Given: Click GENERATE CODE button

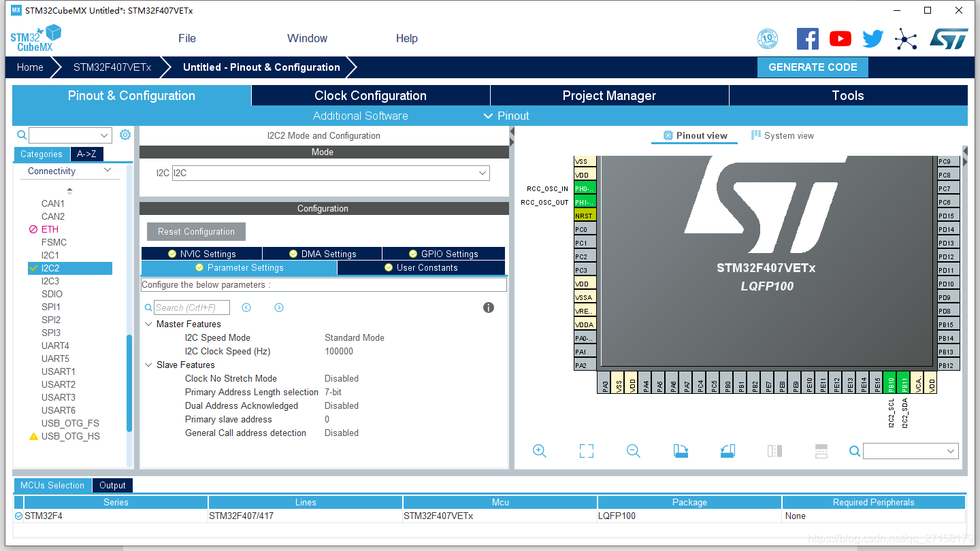Looking at the screenshot, I should pos(813,67).
